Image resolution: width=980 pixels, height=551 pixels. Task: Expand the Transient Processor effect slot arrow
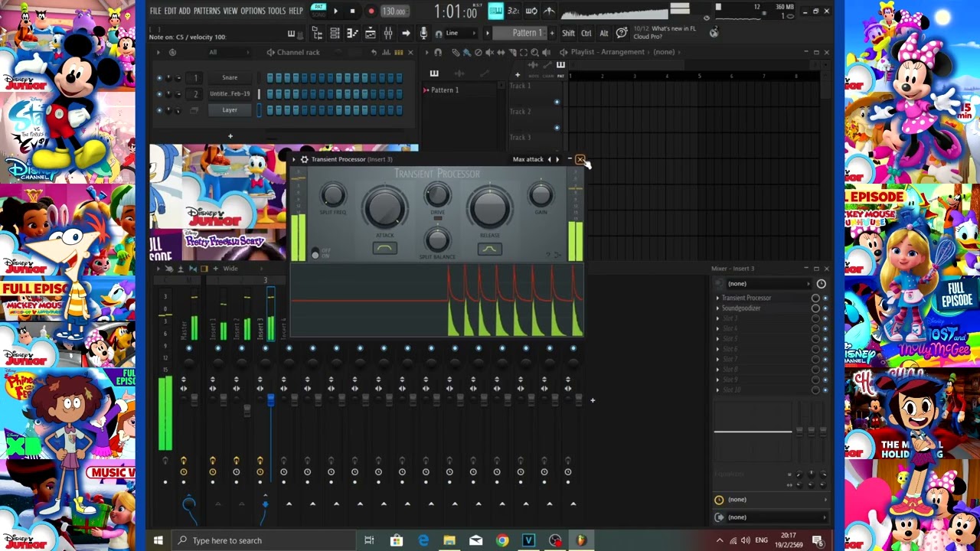tap(718, 298)
